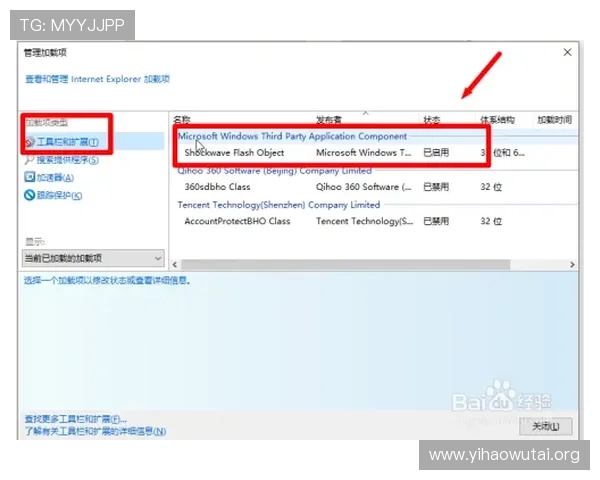
Task: Click the search providers magnifier icon
Action: click(29, 160)
